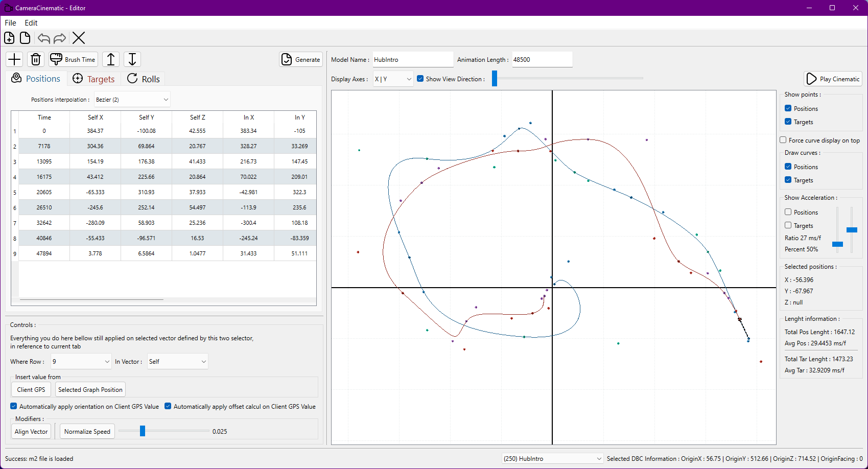
Task: Switch to the Targets tab
Action: [x=94, y=79]
